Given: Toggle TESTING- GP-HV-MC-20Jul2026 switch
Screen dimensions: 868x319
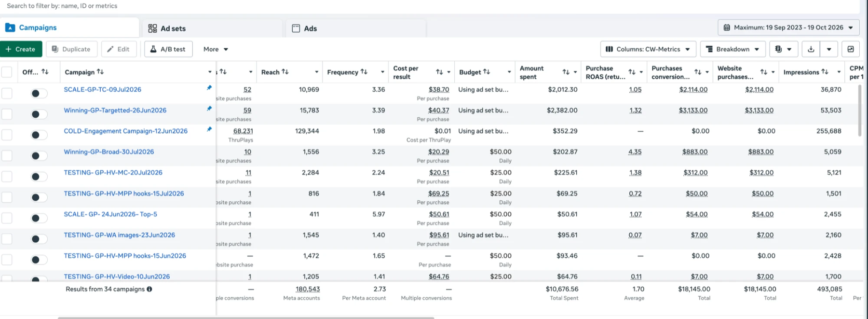Looking at the screenshot, I should [x=39, y=177].
